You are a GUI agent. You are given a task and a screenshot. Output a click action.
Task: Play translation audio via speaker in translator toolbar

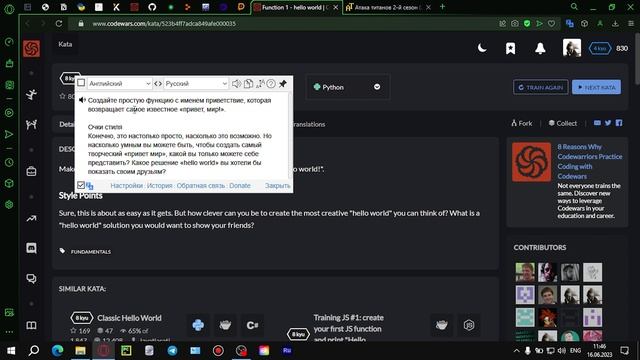236,83
